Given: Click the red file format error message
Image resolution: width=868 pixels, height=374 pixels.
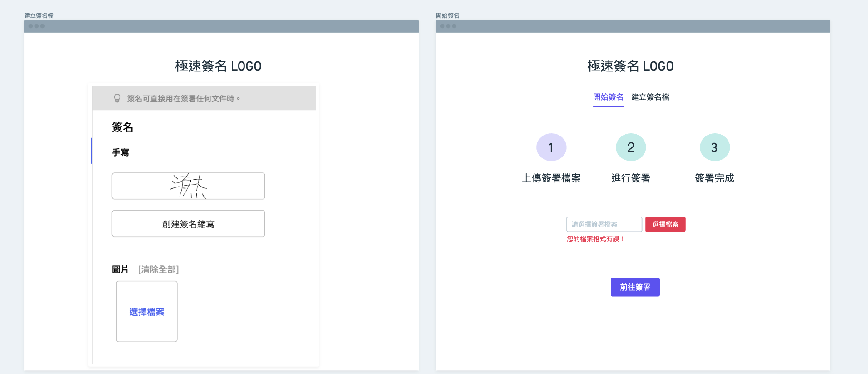Looking at the screenshot, I should [x=595, y=239].
